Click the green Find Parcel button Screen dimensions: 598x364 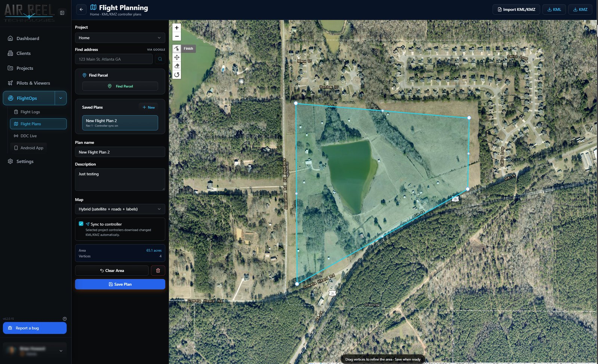coord(120,86)
